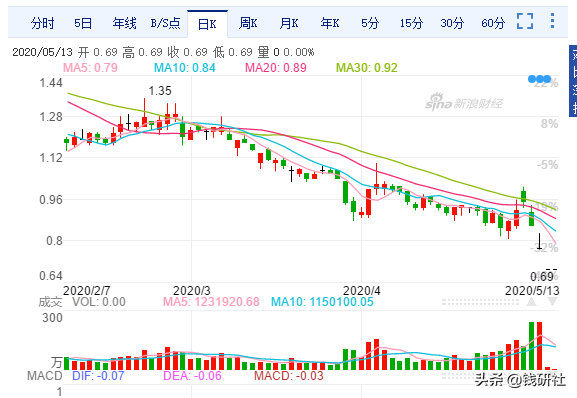This screenshot has height=398, width=577.
Task: Click the 2020/05/13 quote date header
Action: (x=42, y=52)
